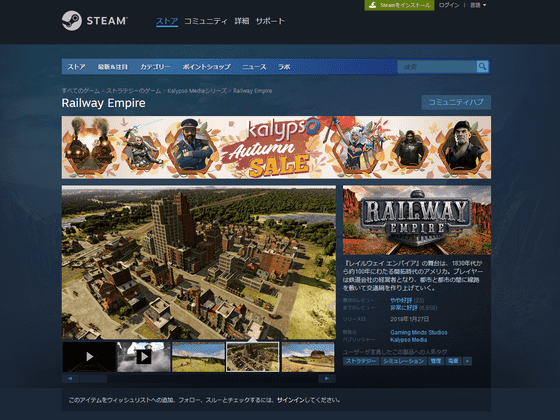The height and width of the screenshot is (420, 560).
Task: Click the 管理 tag
Action: point(436,361)
